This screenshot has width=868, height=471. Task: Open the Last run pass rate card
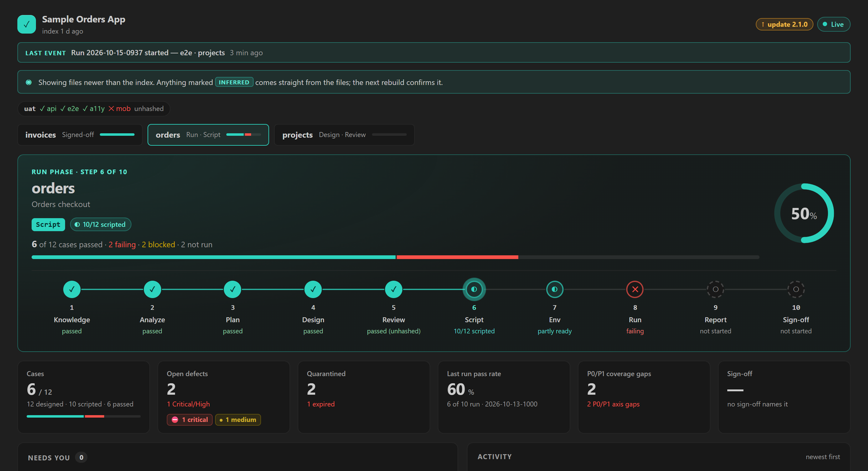tap(504, 397)
